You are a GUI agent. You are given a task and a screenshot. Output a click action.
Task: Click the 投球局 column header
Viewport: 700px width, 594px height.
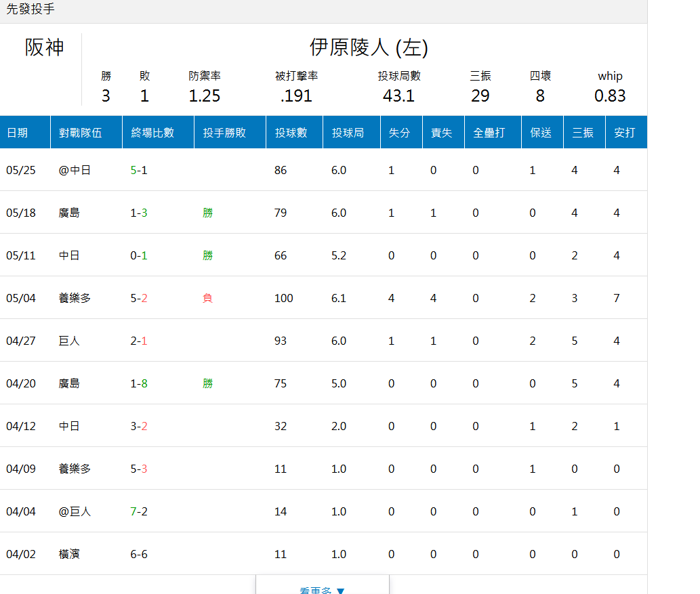pyautogui.click(x=351, y=133)
